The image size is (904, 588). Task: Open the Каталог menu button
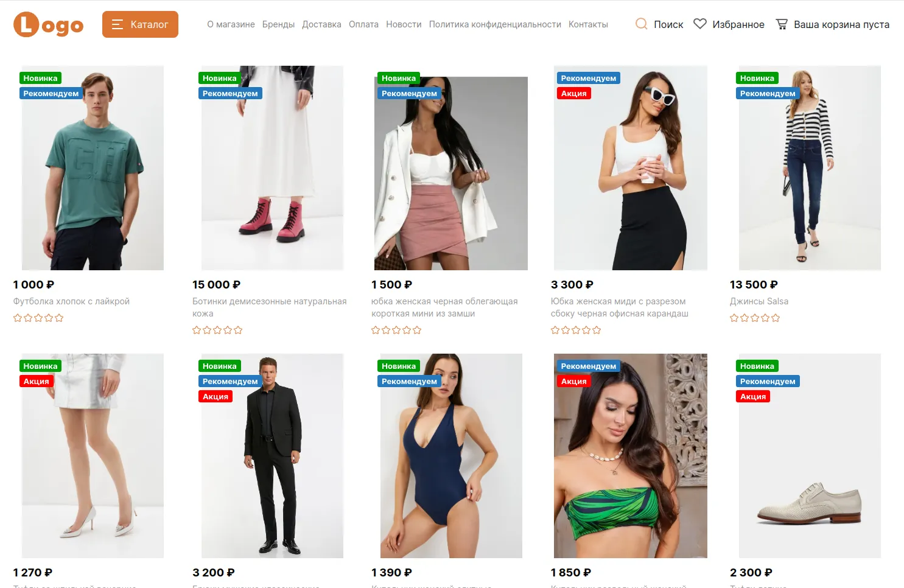pyautogui.click(x=140, y=24)
